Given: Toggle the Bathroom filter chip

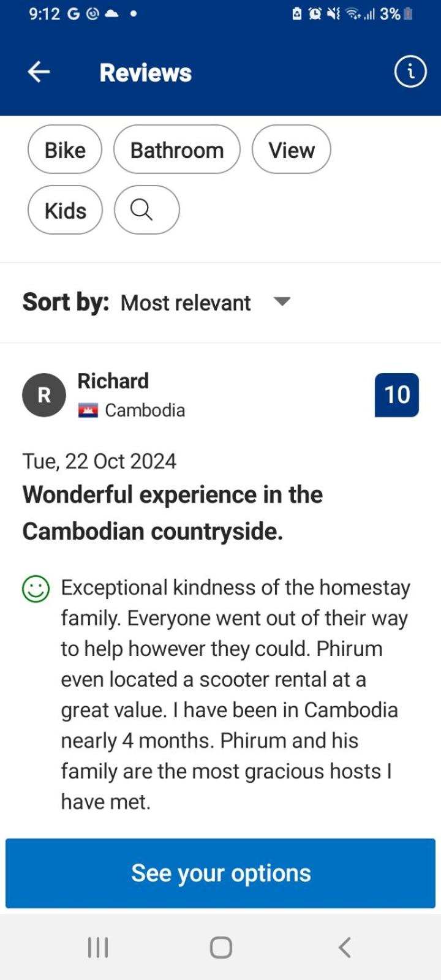Looking at the screenshot, I should tap(177, 150).
